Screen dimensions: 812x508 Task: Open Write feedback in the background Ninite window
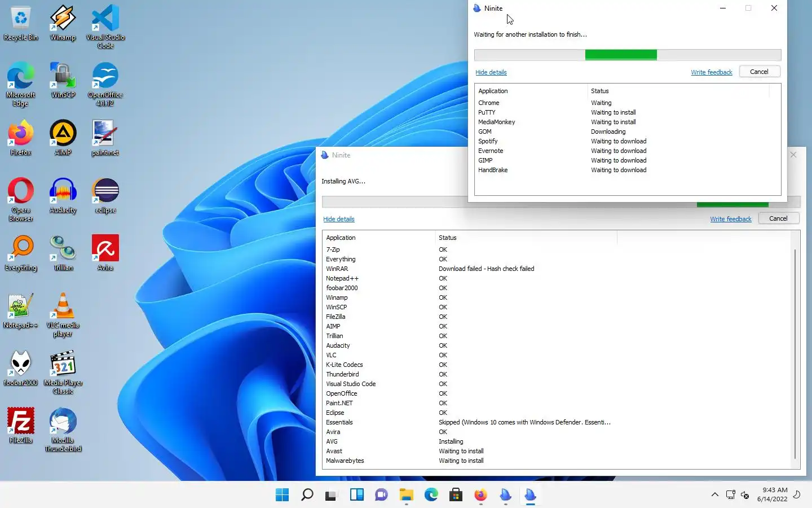pyautogui.click(x=730, y=219)
